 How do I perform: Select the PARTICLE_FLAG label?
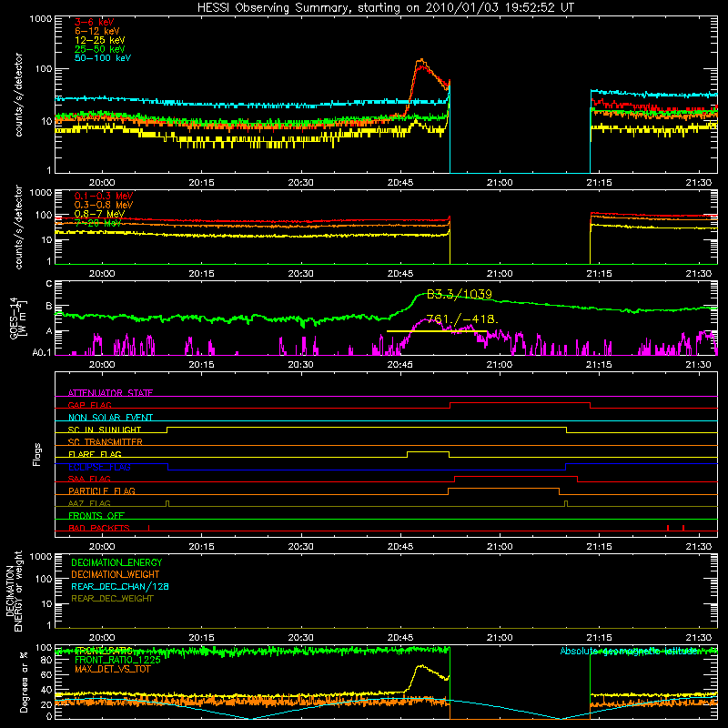[x=102, y=490]
